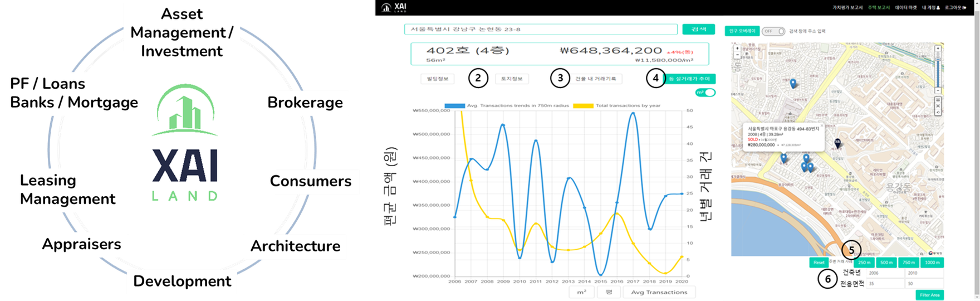Click the 인구 오버레이 green button
This screenshot has width=980, height=301.
(x=742, y=31)
